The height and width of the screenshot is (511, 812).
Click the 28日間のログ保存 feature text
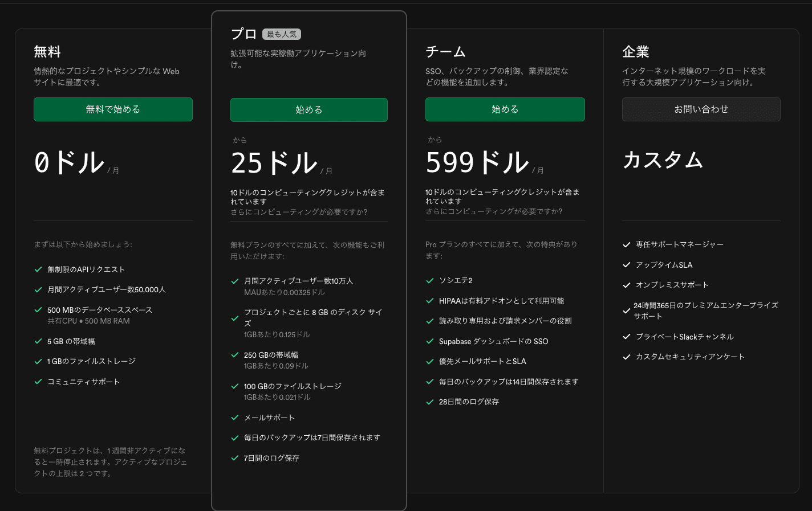point(469,402)
